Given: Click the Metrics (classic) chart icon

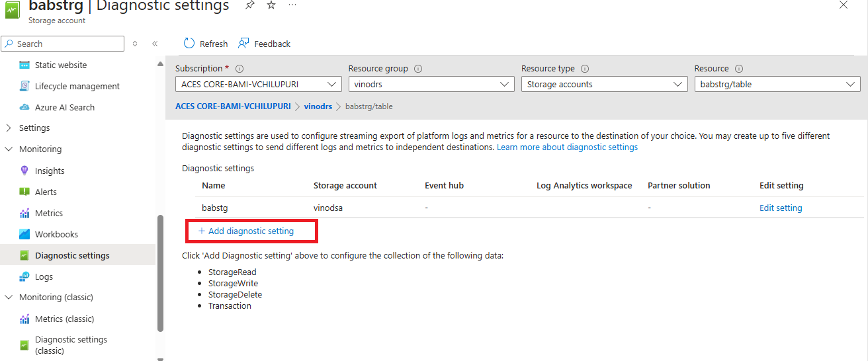Looking at the screenshot, I should (x=24, y=319).
